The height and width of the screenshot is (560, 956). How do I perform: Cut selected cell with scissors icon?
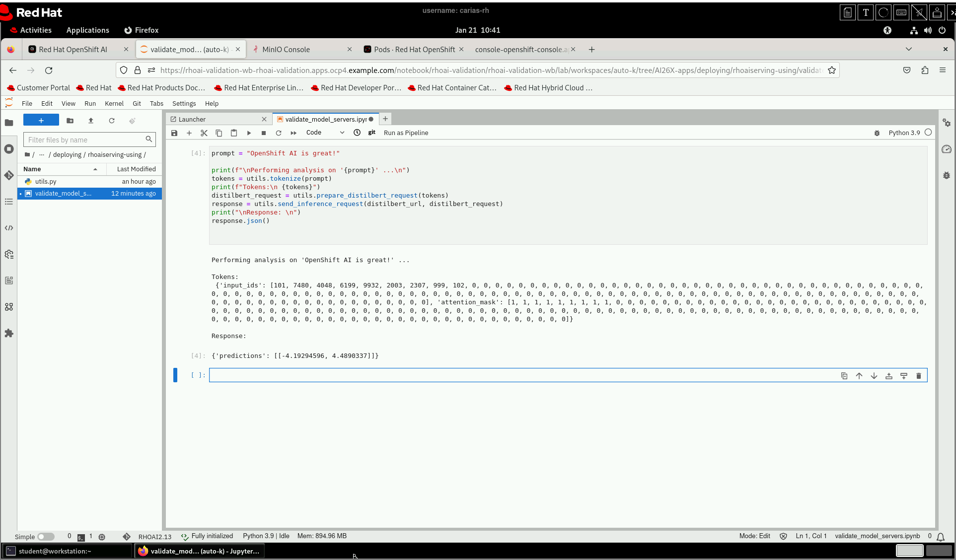click(204, 133)
